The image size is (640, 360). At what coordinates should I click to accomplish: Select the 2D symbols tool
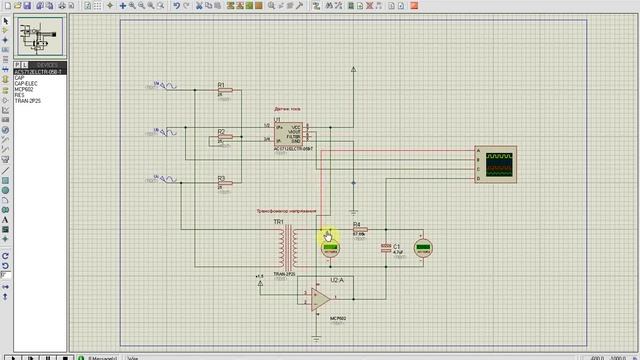coord(5,229)
